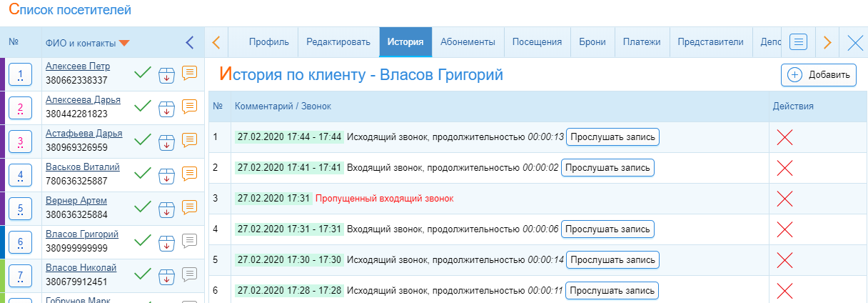Click the box icon for Алексеева Дарья

click(166, 107)
